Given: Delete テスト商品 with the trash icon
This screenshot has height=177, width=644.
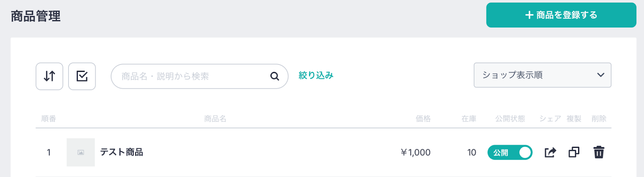Looking at the screenshot, I should coord(599,152).
